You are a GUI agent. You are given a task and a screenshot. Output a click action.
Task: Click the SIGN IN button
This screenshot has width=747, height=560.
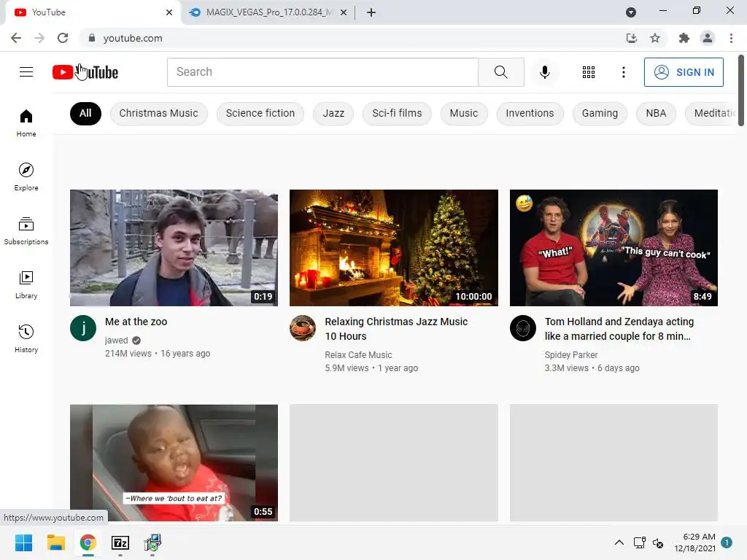(684, 72)
